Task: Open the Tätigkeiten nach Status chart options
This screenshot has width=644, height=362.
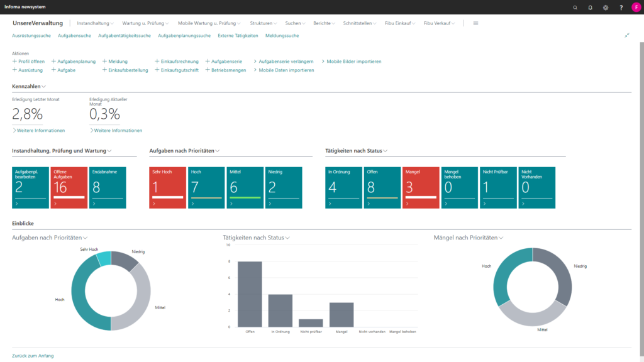Action: click(287, 238)
